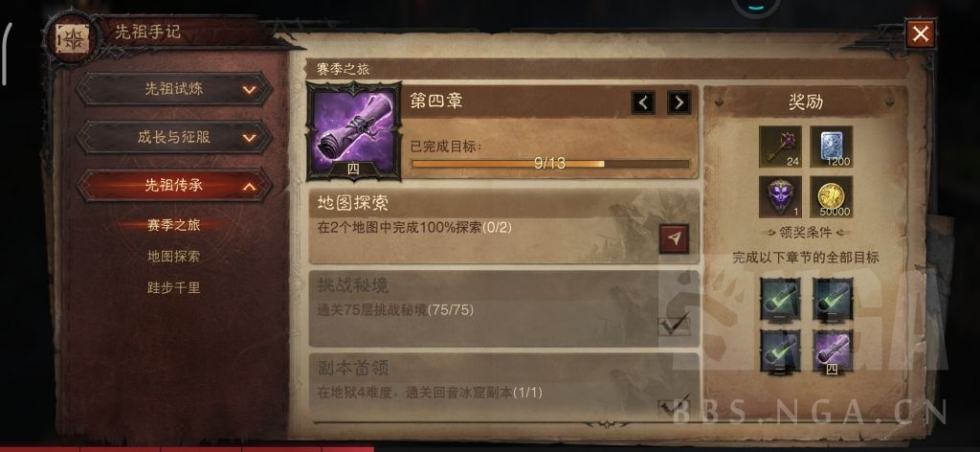This screenshot has height=452, width=980.
Task: Click the purple scroll chapter four icon
Action: coord(353,131)
